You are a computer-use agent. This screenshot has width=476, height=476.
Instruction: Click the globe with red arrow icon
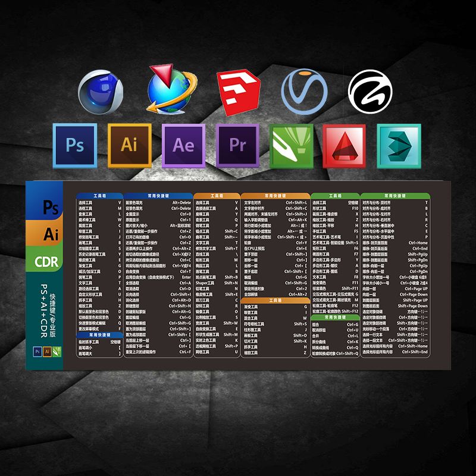pyautogui.click(x=171, y=89)
